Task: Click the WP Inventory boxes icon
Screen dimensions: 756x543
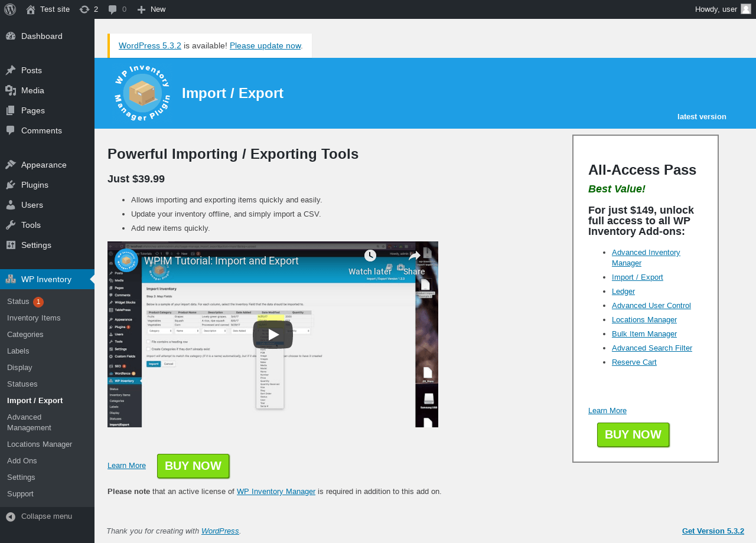Action: pos(11,279)
